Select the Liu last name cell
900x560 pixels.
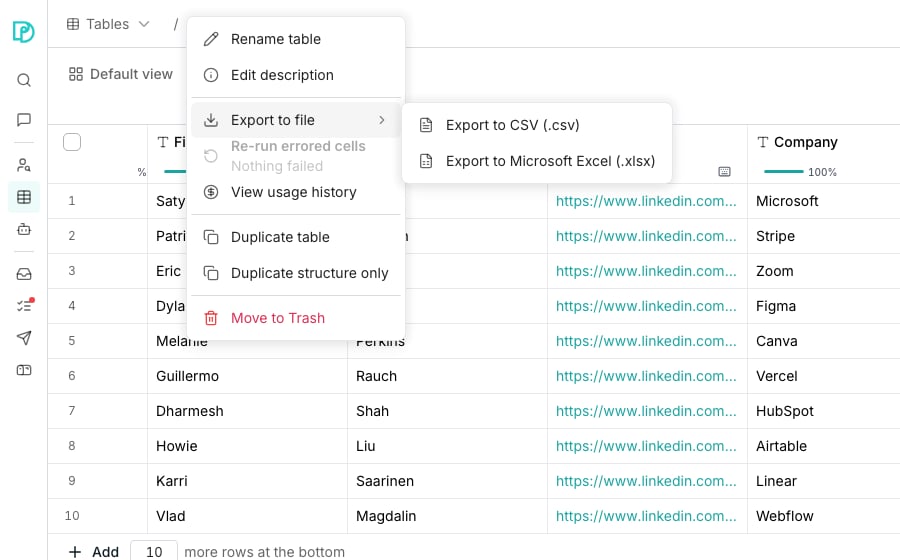(447, 446)
